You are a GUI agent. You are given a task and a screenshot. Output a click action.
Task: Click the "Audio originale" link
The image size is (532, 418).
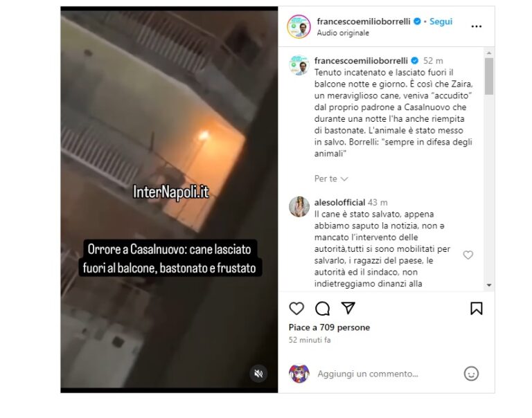[343, 33]
